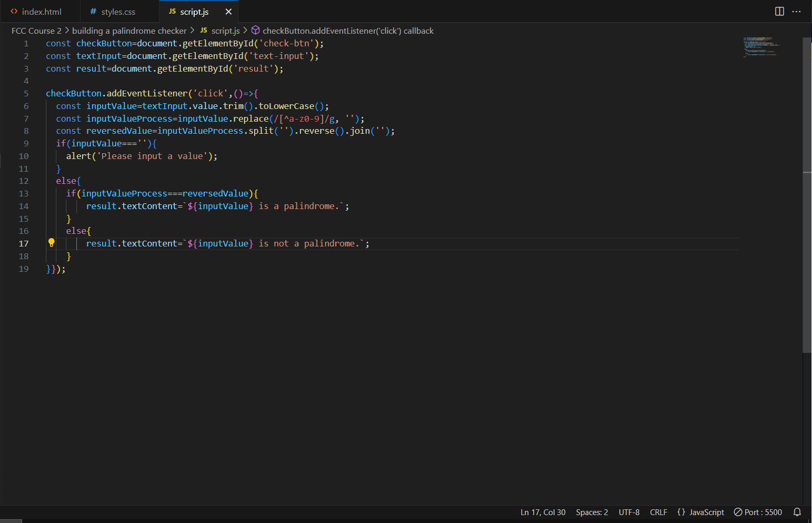Close the script.js tab
Image resolution: width=812 pixels, height=523 pixels.
click(x=228, y=12)
